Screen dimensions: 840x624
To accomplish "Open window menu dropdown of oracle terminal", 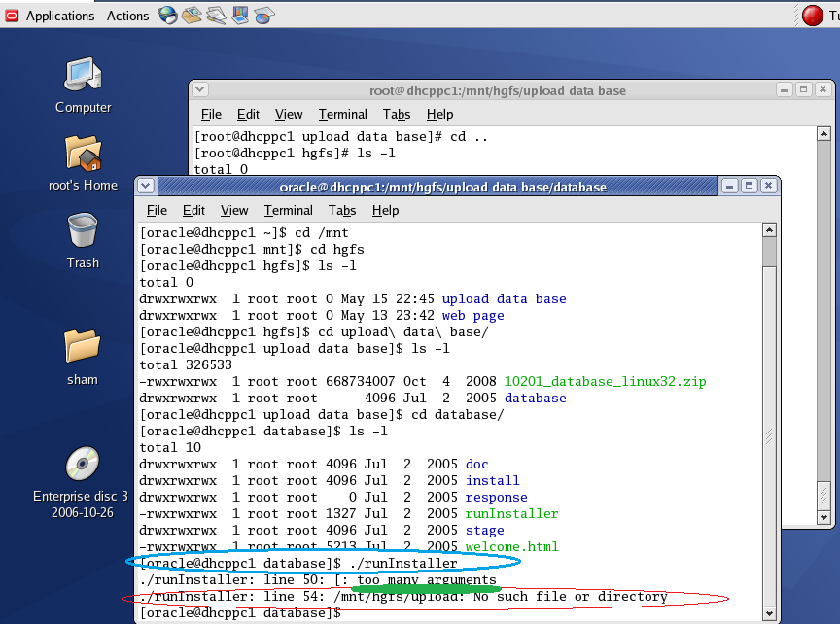I will [146, 186].
